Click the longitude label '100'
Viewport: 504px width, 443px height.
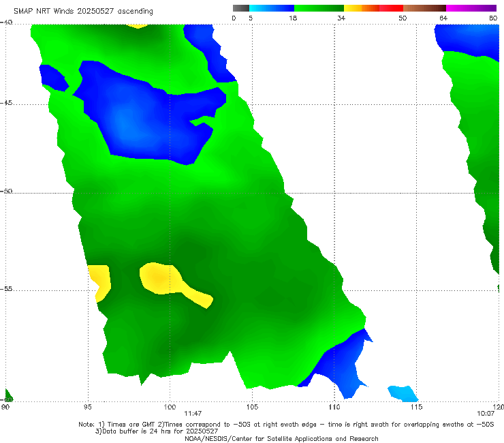tap(170, 407)
